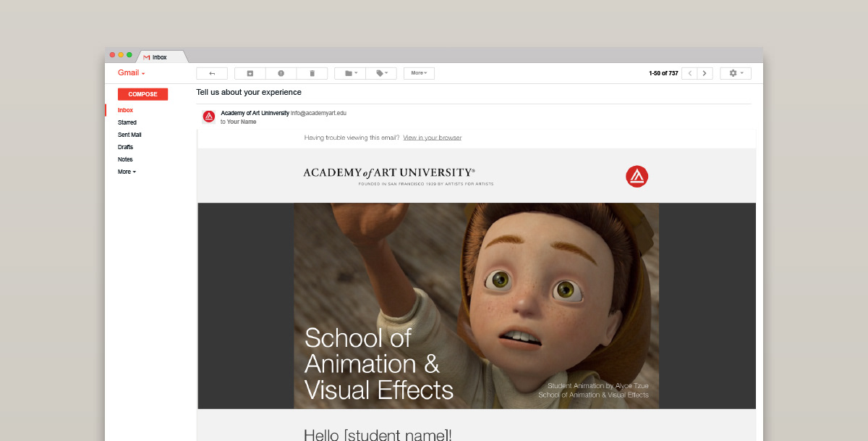Screen dimensions: 868x441
Task: Click the red close window button
Action: coord(112,55)
